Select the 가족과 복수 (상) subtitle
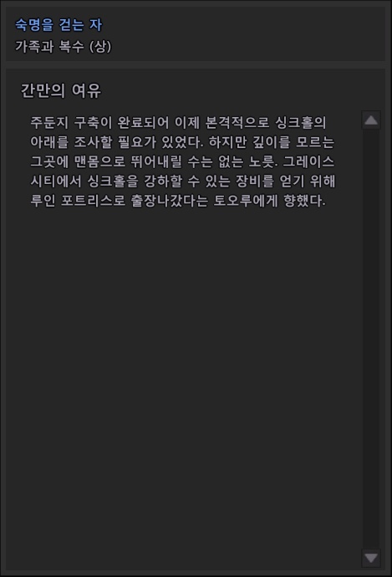 [x=63, y=46]
